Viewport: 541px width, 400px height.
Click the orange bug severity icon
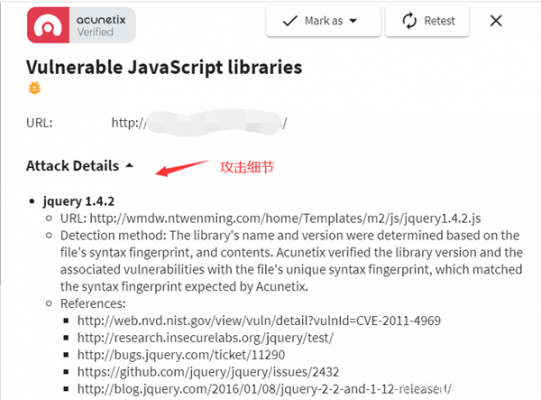pyautogui.click(x=34, y=88)
